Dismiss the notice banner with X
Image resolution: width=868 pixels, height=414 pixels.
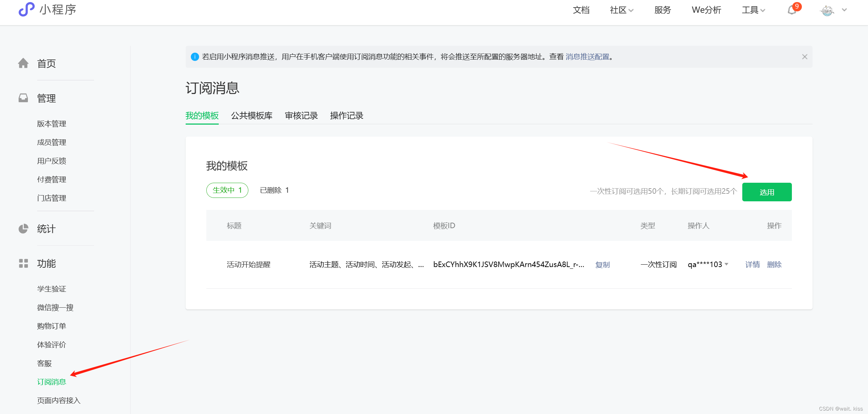pyautogui.click(x=805, y=57)
